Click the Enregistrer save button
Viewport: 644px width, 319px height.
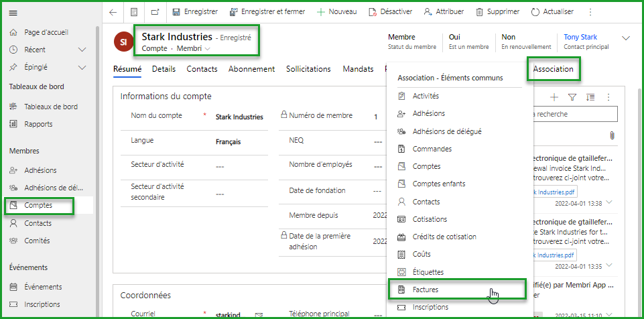[x=195, y=12]
